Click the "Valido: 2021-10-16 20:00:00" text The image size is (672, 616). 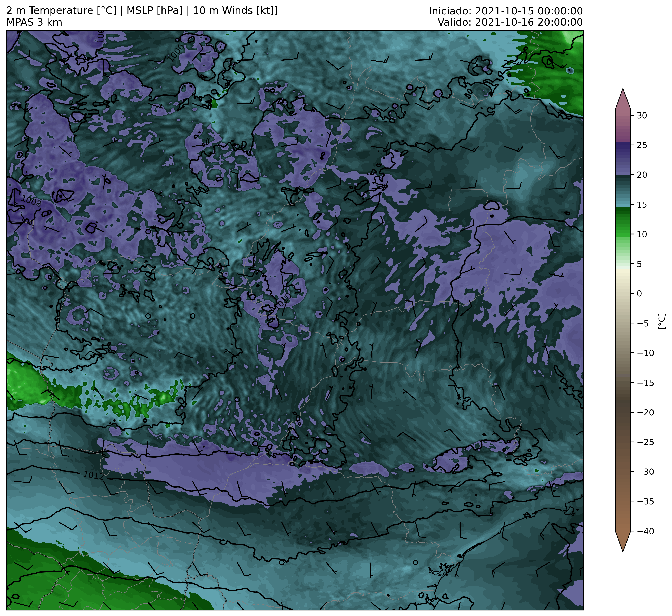[x=510, y=22]
